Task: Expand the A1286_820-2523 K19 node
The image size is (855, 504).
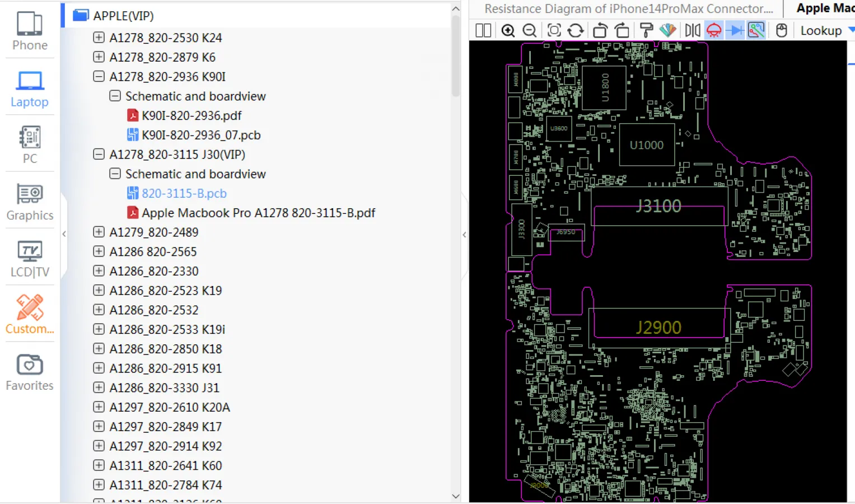Action: (x=99, y=290)
